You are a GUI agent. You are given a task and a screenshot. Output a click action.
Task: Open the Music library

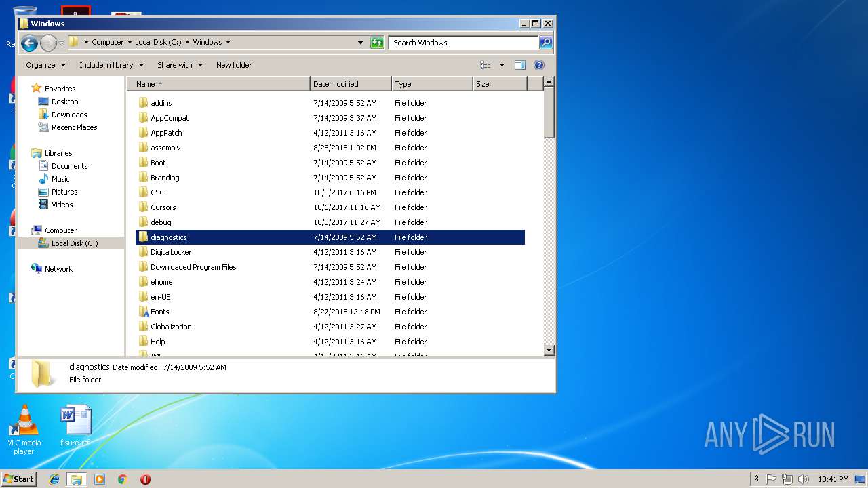click(60, 179)
